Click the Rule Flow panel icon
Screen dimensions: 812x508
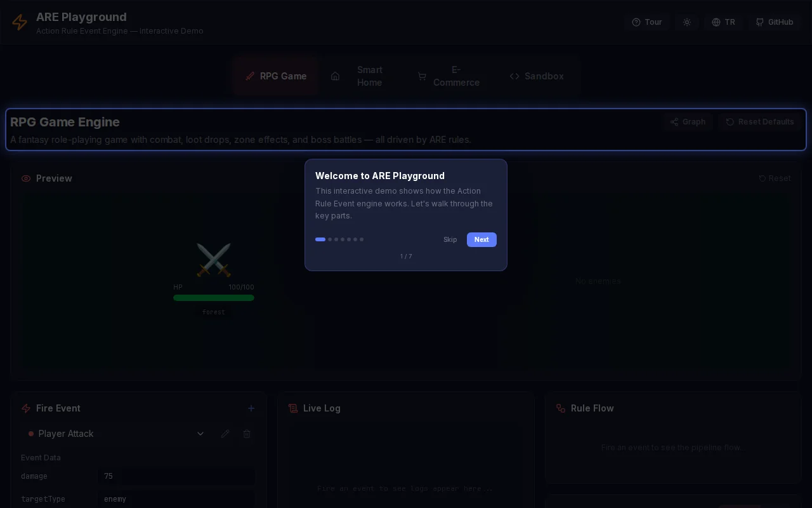pyautogui.click(x=561, y=408)
